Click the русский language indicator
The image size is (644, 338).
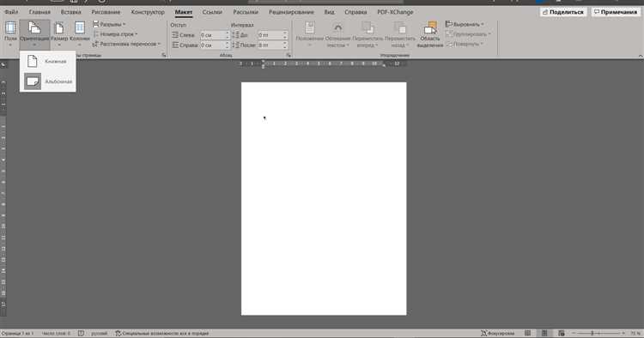pyautogui.click(x=99, y=334)
